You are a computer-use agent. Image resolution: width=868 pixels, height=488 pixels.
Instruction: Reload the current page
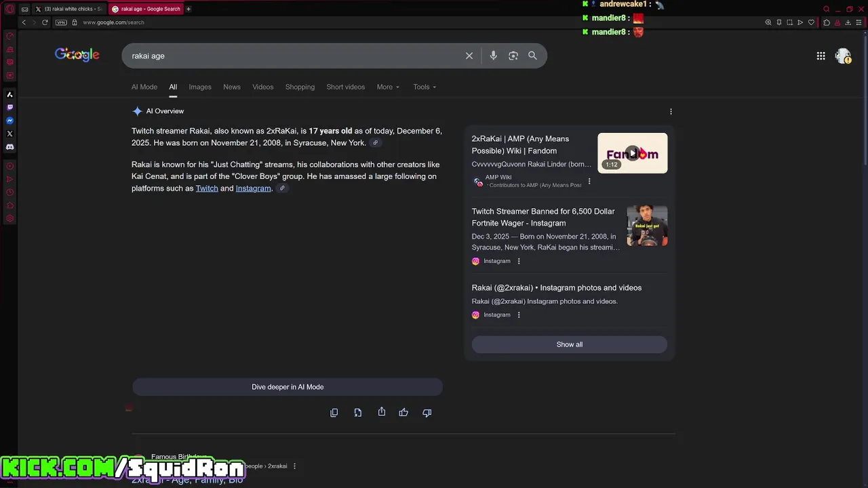click(45, 22)
